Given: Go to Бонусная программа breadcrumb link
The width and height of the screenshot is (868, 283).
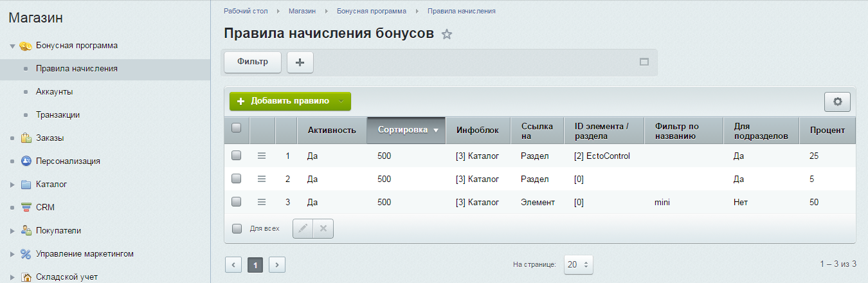Looking at the screenshot, I should point(371,11).
